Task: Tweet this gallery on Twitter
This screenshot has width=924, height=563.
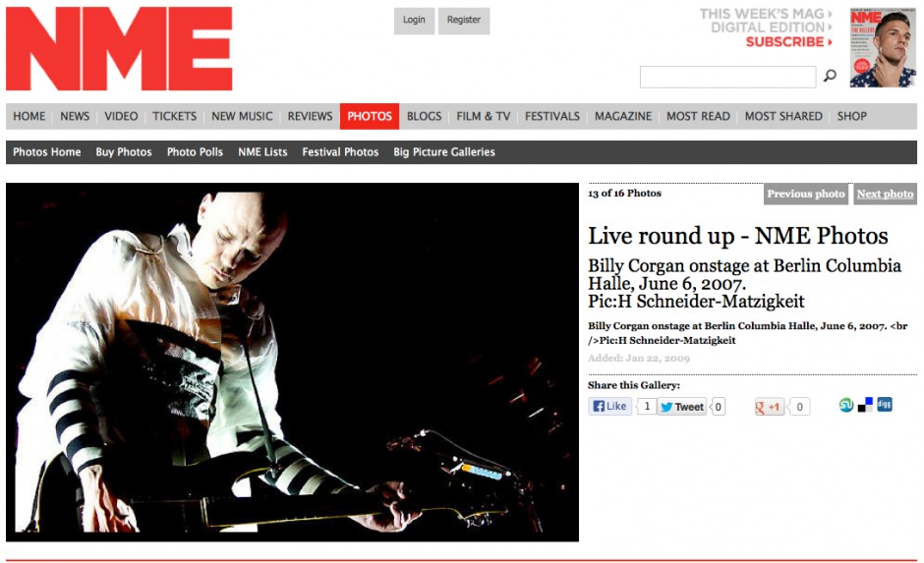Action: [x=682, y=407]
